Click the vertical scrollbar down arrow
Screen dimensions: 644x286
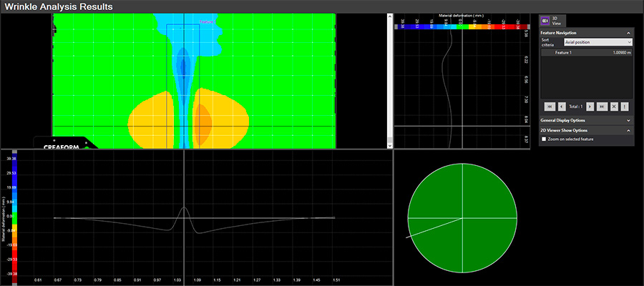pos(390,145)
